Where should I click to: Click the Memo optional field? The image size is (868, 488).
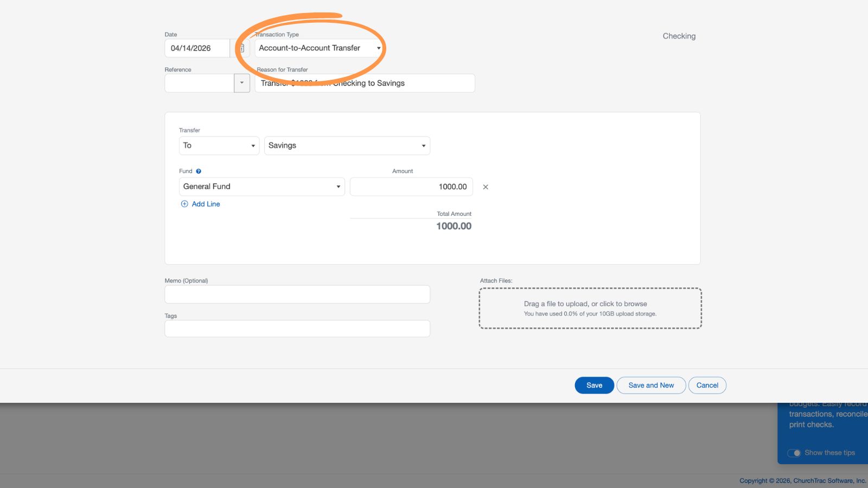tap(297, 294)
